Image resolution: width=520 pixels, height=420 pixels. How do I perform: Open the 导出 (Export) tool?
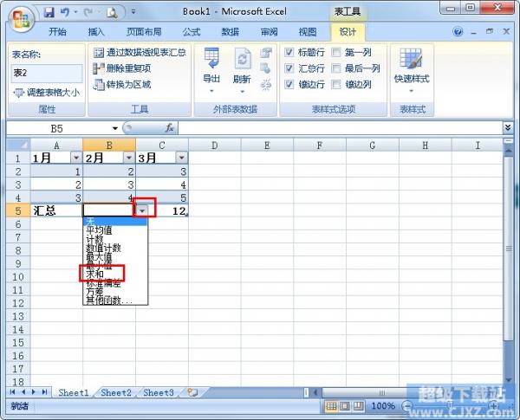click(211, 68)
